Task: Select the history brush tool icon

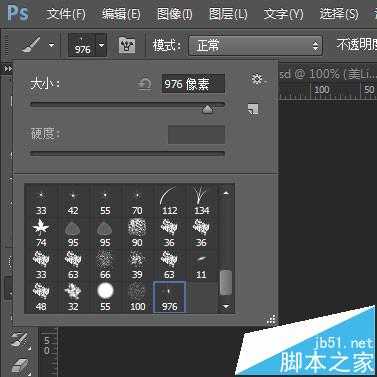Action: point(20,340)
